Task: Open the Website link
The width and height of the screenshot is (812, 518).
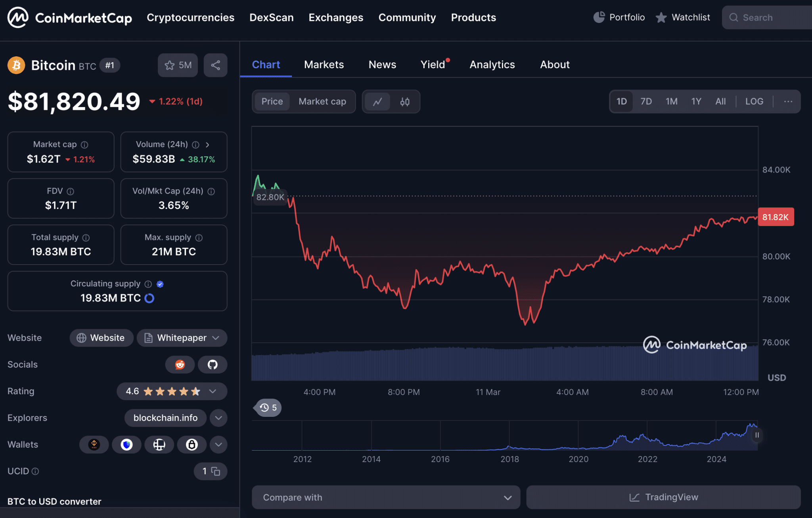Action: pyautogui.click(x=101, y=338)
